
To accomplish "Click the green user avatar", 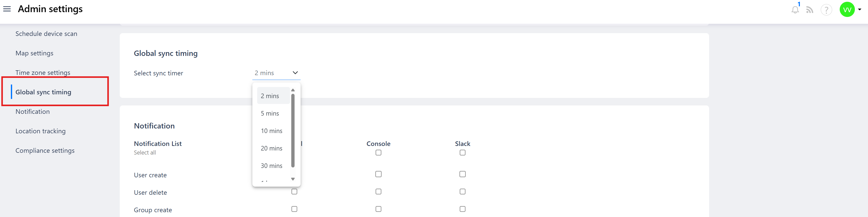I will click(847, 9).
